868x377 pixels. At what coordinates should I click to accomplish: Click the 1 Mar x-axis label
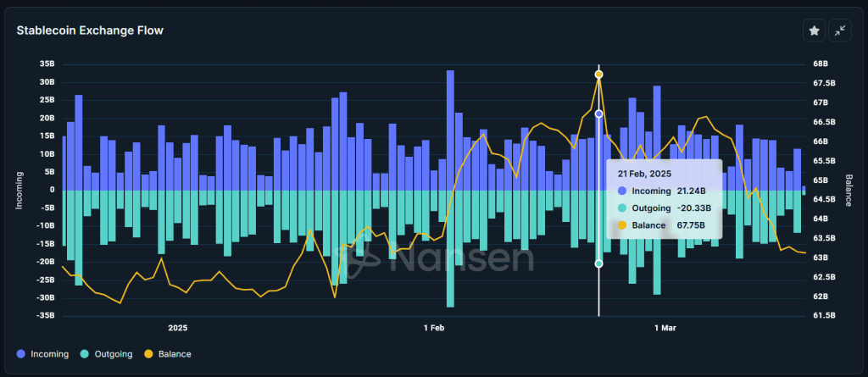click(665, 328)
